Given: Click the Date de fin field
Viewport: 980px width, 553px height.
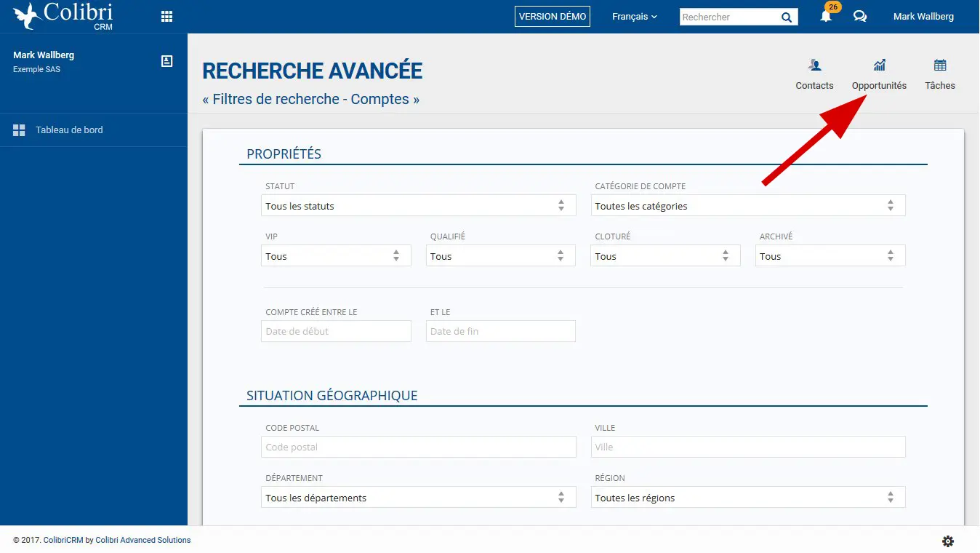Looking at the screenshot, I should 500,331.
